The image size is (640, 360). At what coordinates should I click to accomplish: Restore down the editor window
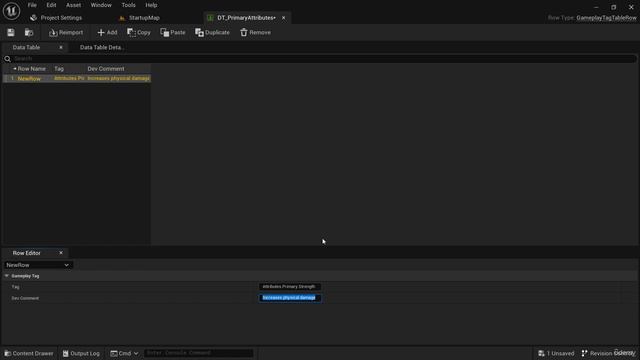point(613,7)
